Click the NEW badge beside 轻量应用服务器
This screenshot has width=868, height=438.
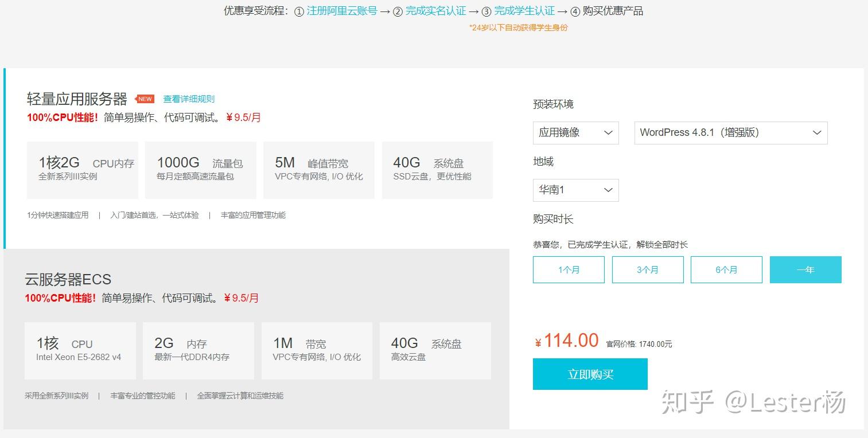[145, 99]
